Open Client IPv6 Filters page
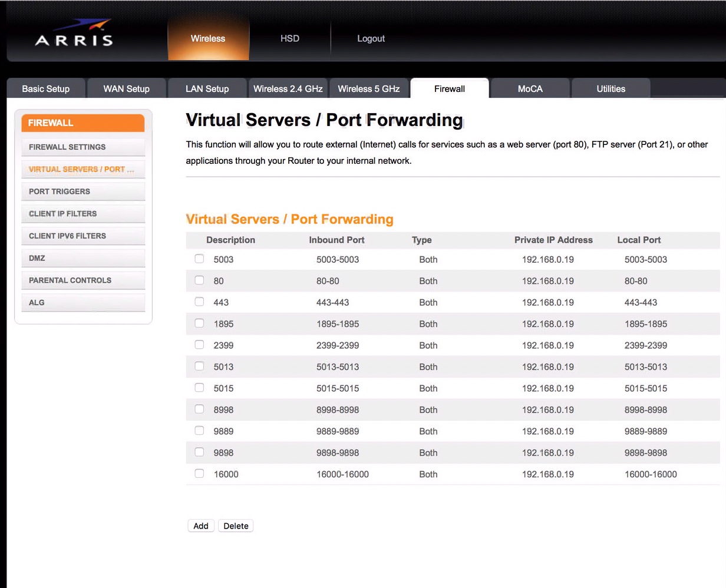Image resolution: width=726 pixels, height=588 pixels. [83, 236]
